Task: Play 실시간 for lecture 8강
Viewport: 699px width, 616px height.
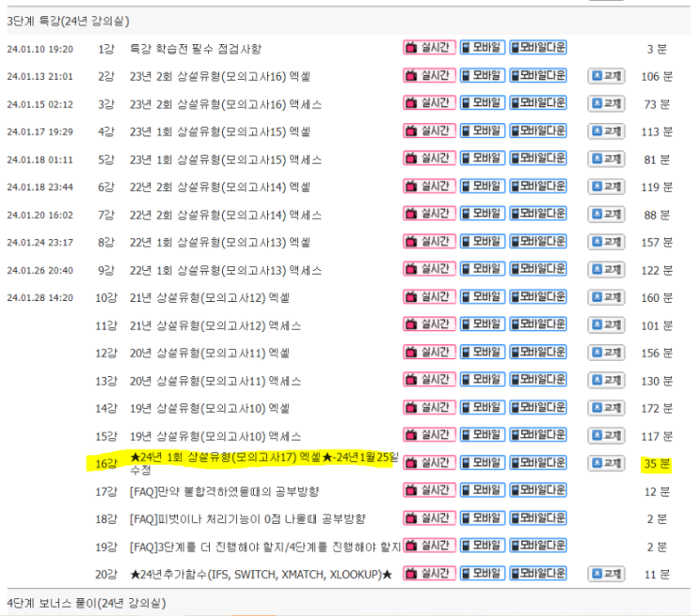Action: pyautogui.click(x=429, y=241)
